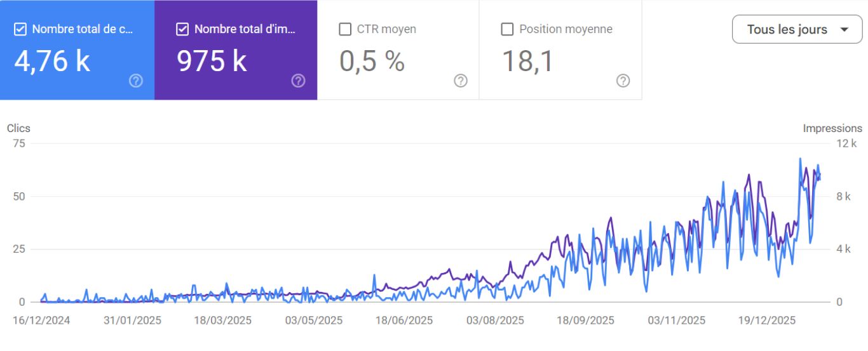
Task: Click the 03/08/2025 date label
Action: pyautogui.click(x=495, y=321)
